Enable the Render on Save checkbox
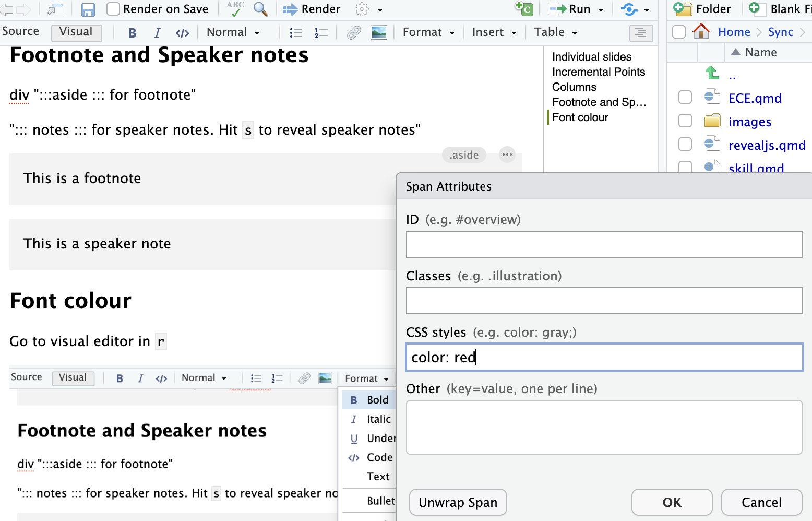Image resolution: width=812 pixels, height=521 pixels. (113, 9)
